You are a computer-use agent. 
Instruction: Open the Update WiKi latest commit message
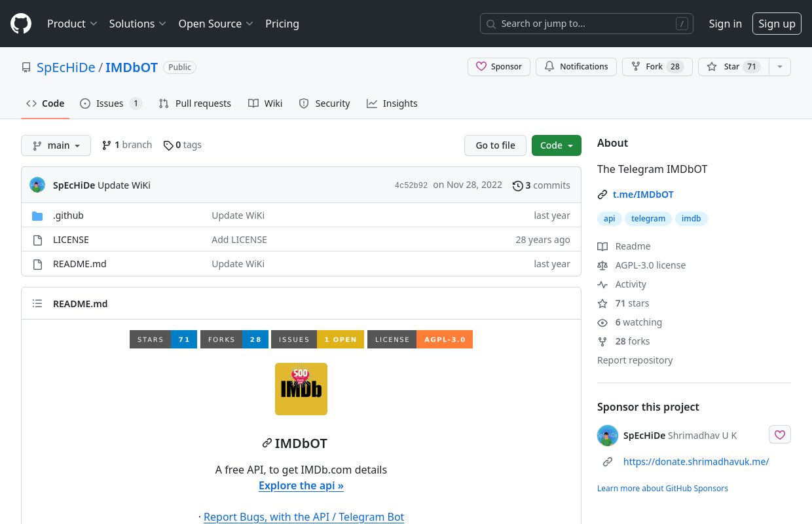coord(124,185)
